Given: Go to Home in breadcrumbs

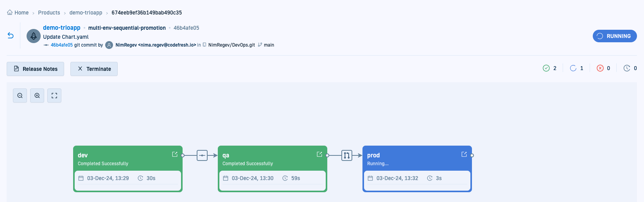Looking at the screenshot, I should 18,13.
